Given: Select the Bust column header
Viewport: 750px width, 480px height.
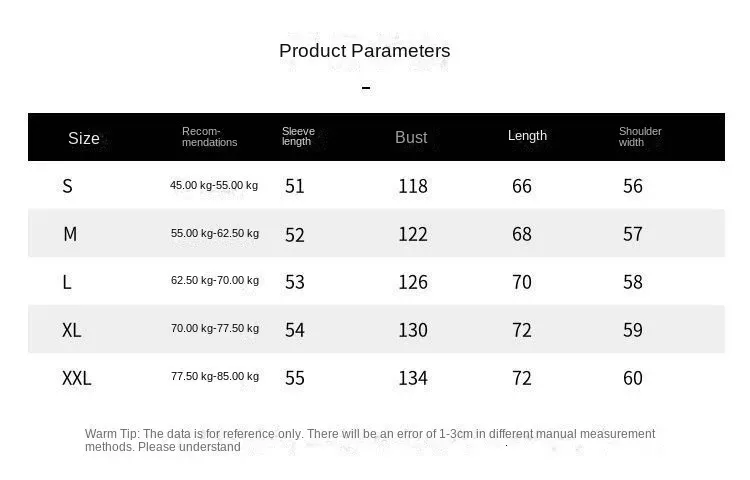Looking at the screenshot, I should pos(411,137).
